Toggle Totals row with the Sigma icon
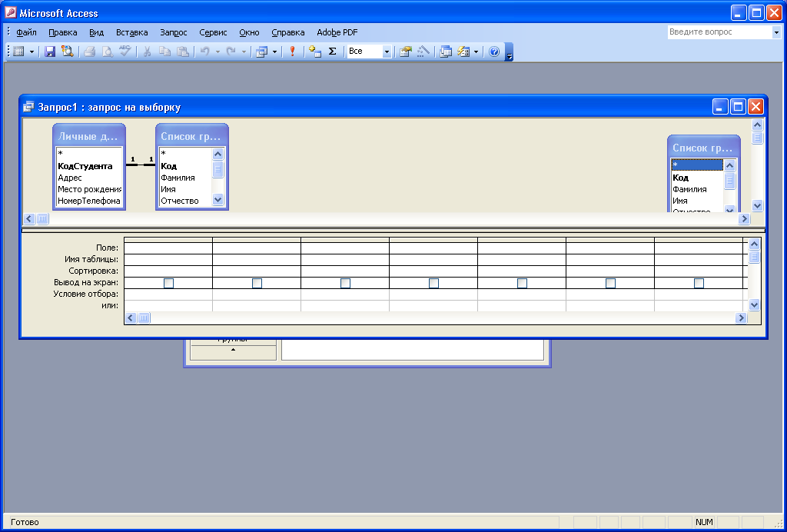This screenshot has width=787, height=532. [x=332, y=52]
